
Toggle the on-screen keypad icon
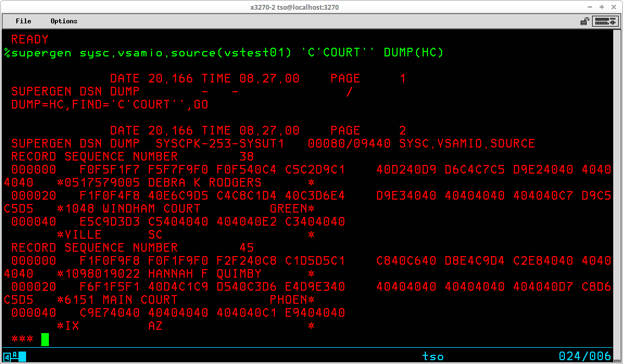pyautogui.click(x=605, y=21)
